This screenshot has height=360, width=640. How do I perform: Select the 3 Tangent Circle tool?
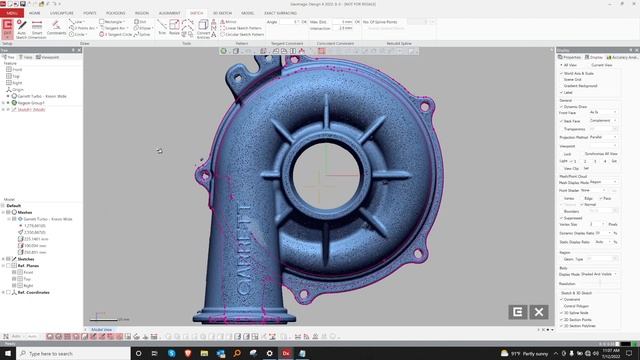tap(116, 35)
